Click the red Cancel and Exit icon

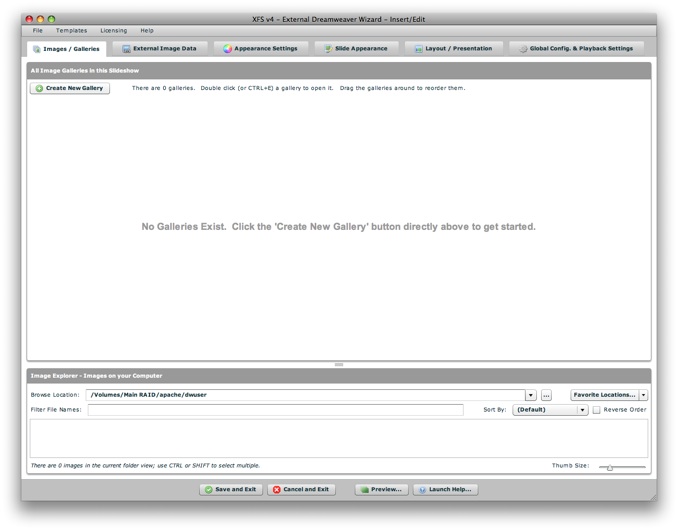click(x=277, y=490)
